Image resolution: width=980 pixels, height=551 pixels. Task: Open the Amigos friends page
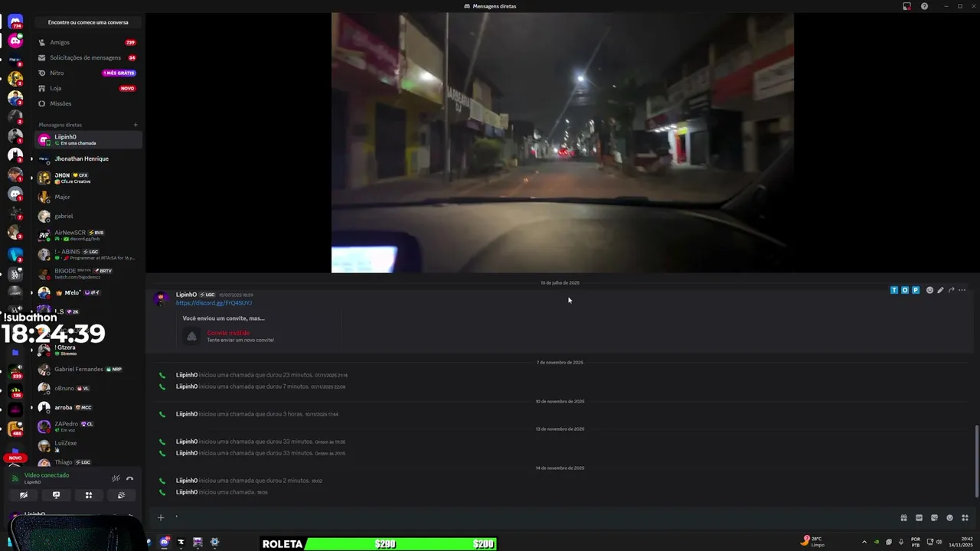pyautogui.click(x=88, y=42)
